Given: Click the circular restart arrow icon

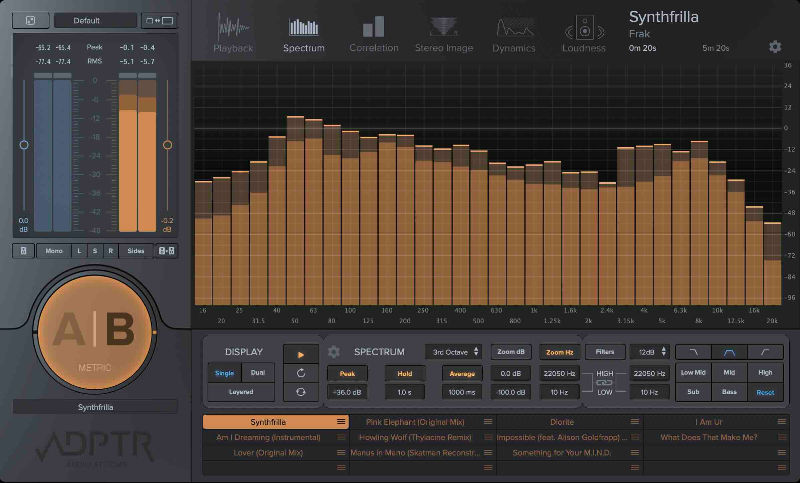Looking at the screenshot, I should click(301, 373).
